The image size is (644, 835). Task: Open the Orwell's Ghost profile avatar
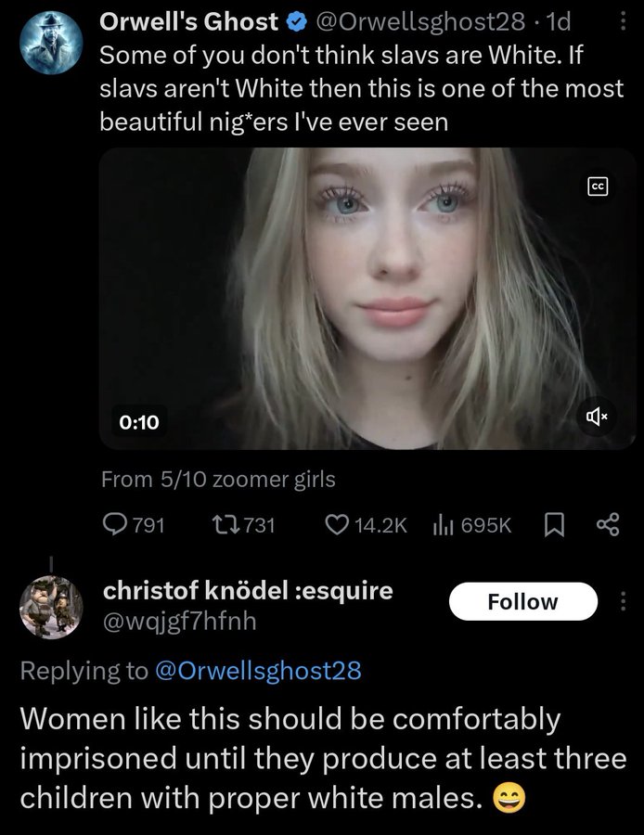pyautogui.click(x=50, y=43)
